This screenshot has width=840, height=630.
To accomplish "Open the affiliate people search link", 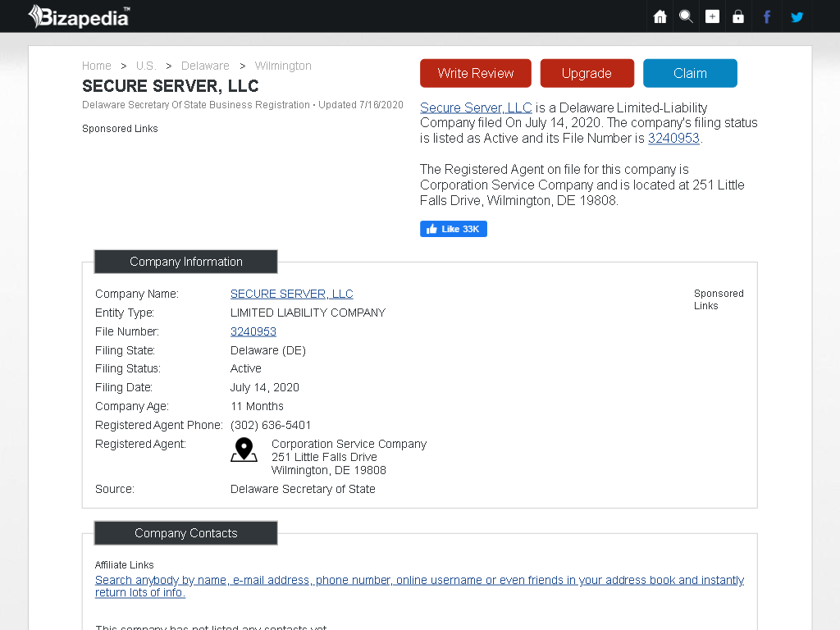I will coord(419,586).
